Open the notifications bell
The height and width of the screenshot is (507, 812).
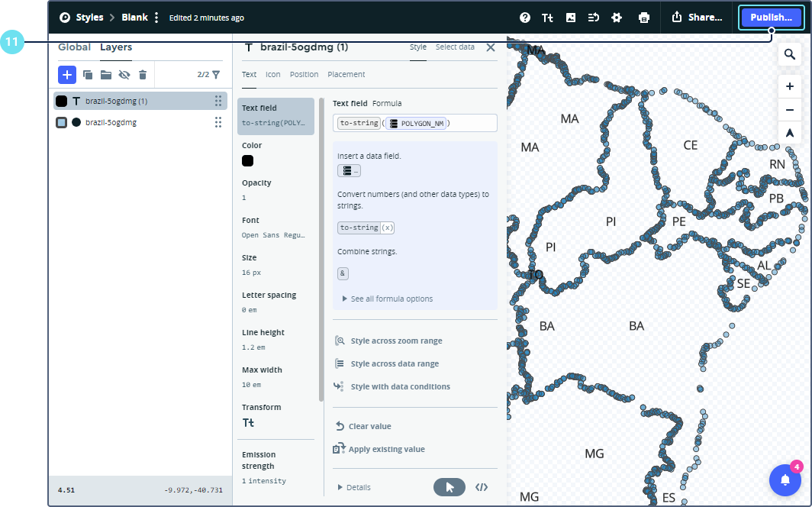[x=785, y=480]
